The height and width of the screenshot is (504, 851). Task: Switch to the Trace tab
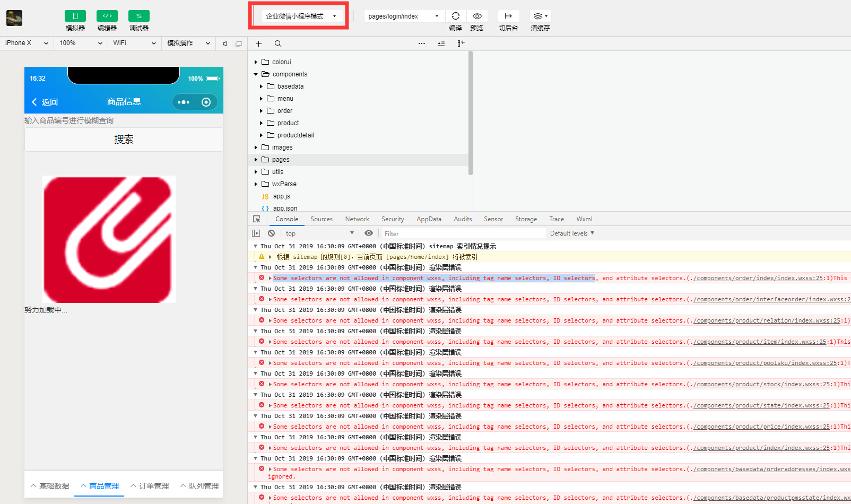click(557, 219)
